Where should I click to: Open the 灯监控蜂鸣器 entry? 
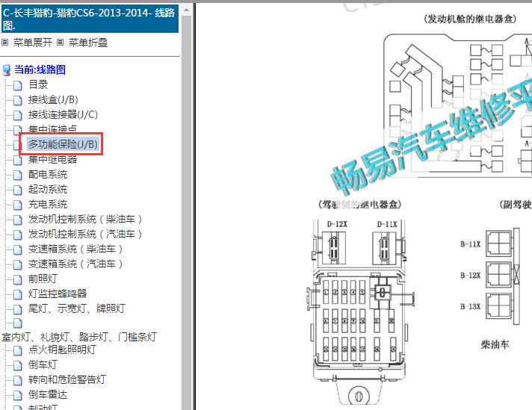pyautogui.click(x=58, y=293)
